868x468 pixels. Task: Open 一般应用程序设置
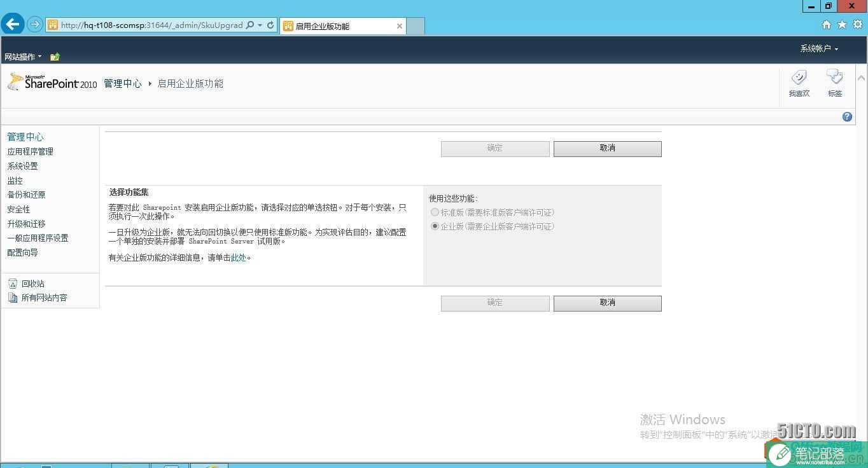point(38,238)
